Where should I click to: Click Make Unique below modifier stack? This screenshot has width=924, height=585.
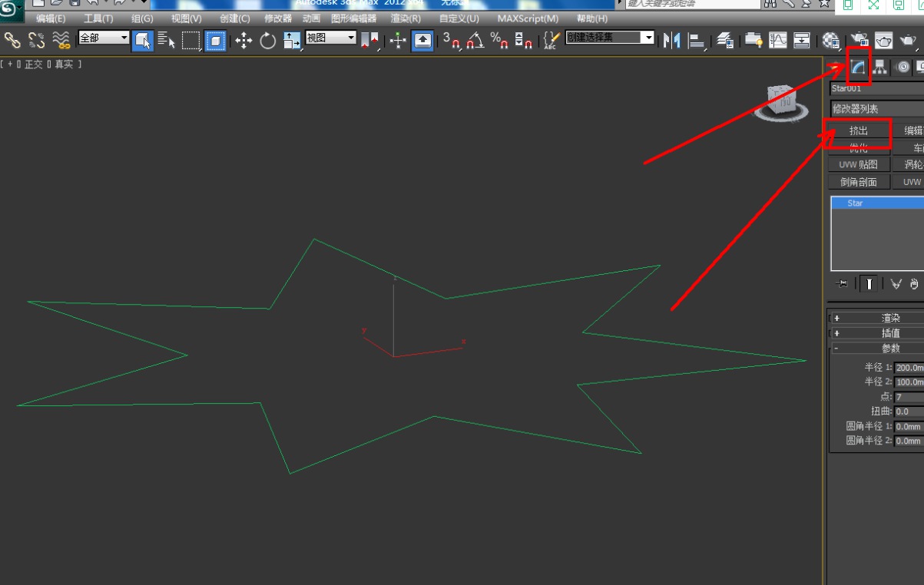896,284
